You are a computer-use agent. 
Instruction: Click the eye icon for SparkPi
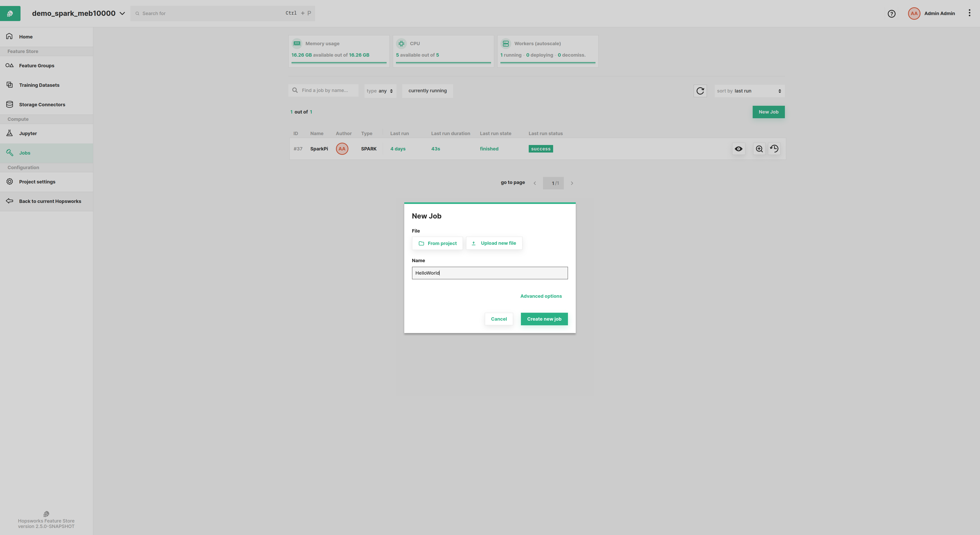(x=738, y=149)
